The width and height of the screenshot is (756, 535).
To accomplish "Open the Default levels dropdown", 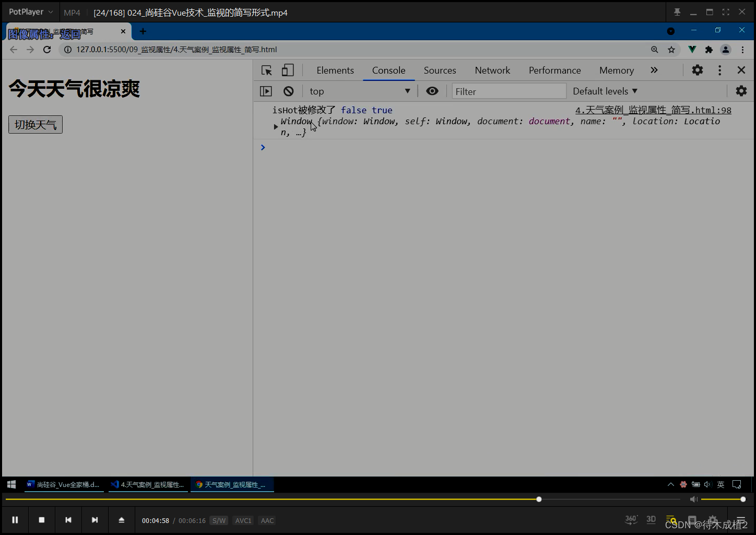I will coord(605,91).
